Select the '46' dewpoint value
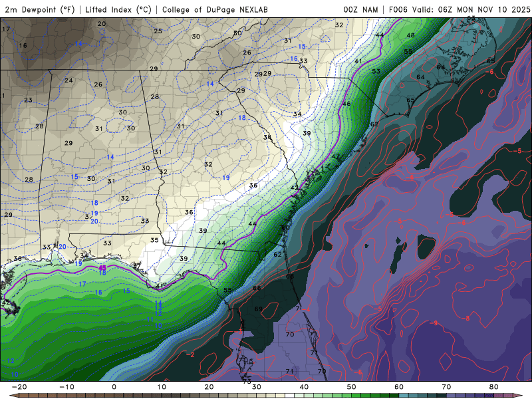Viewport: 532px width, 399px height. pos(346,104)
